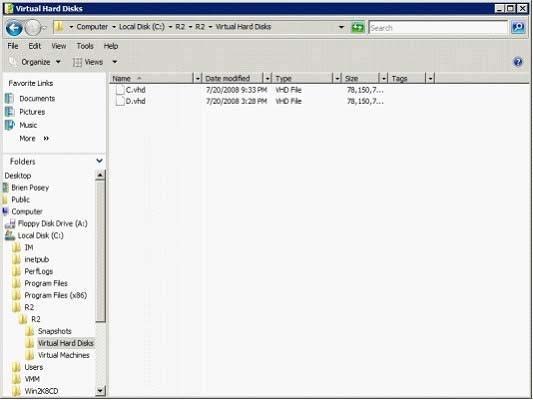
Task: Select the Virtual Machines folder
Action: (64, 355)
